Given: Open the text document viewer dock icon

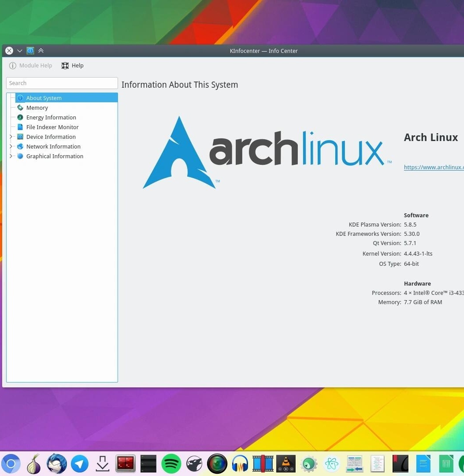Looking at the screenshot, I should 378,464.
